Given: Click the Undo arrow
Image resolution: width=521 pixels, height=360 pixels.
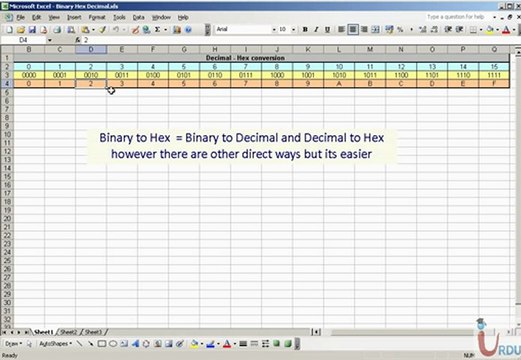Looking at the screenshot, I should click(x=116, y=30).
